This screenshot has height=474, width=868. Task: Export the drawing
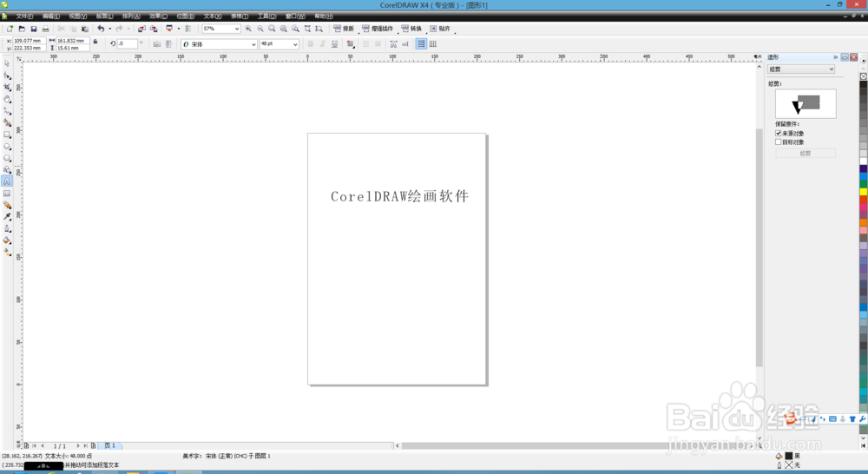(x=154, y=29)
